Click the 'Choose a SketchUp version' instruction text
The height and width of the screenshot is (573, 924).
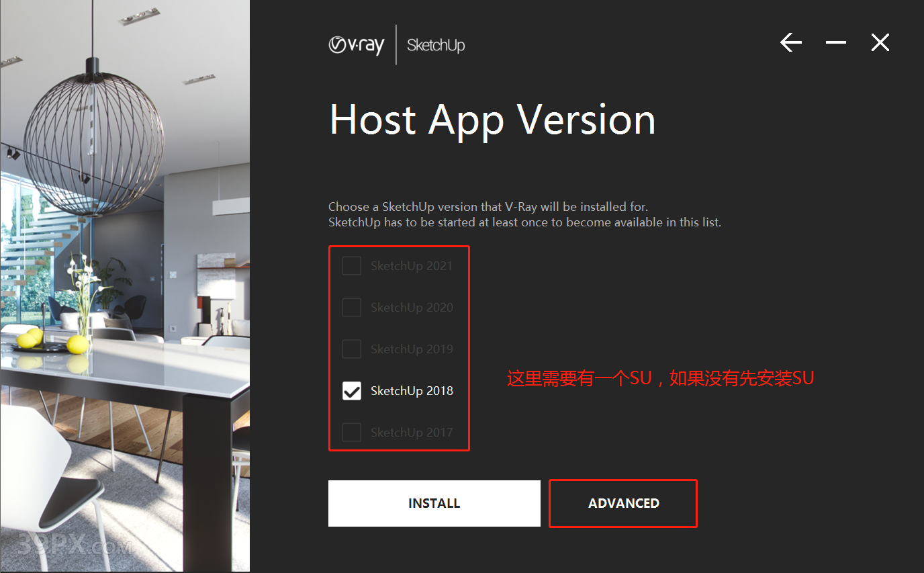tap(488, 207)
